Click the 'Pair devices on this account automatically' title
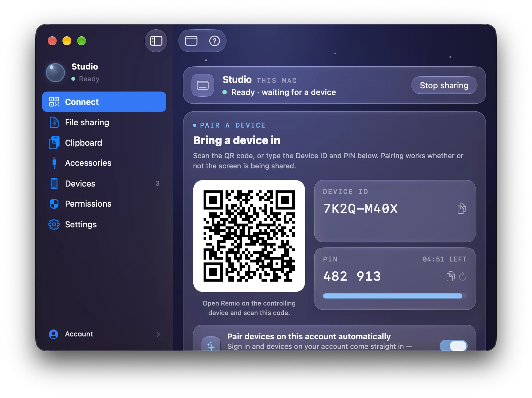This screenshot has height=398, width=532. 309,336
